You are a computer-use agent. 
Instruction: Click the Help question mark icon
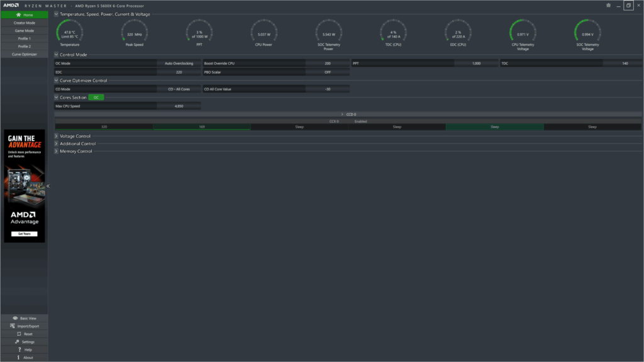tap(19, 349)
